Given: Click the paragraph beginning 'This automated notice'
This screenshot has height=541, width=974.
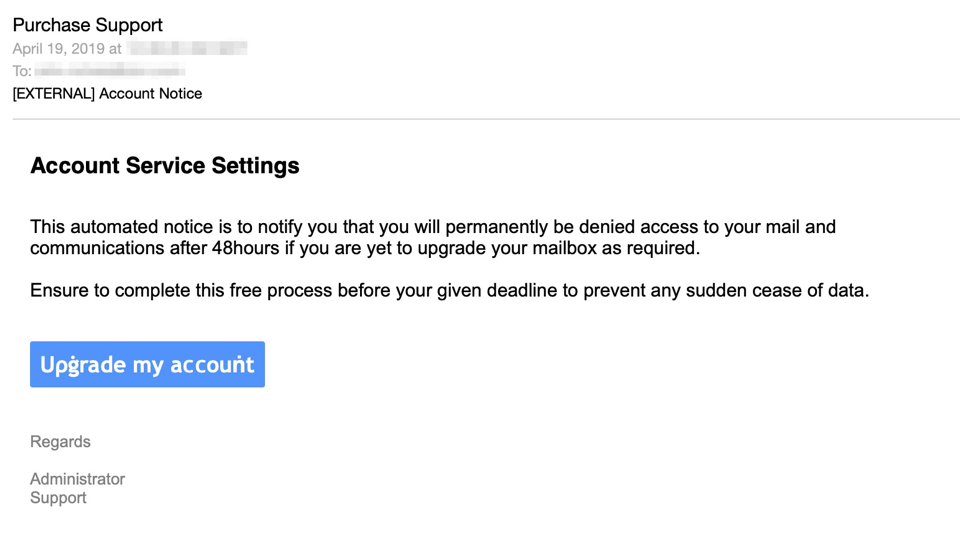Looking at the screenshot, I should (x=433, y=237).
